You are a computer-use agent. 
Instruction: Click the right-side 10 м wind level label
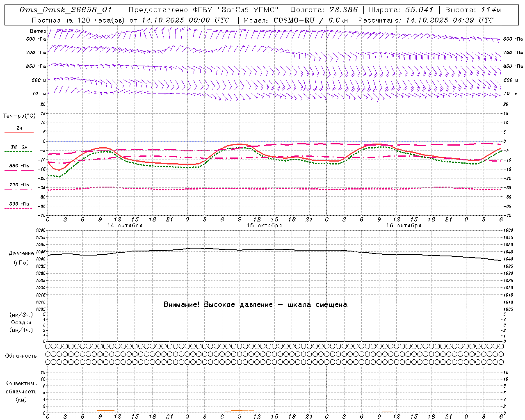510,94
